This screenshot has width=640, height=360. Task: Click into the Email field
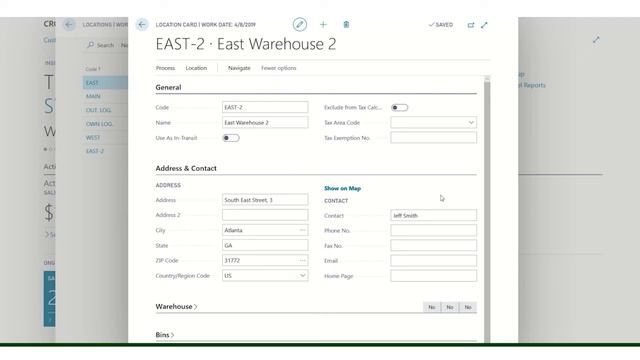(433, 260)
